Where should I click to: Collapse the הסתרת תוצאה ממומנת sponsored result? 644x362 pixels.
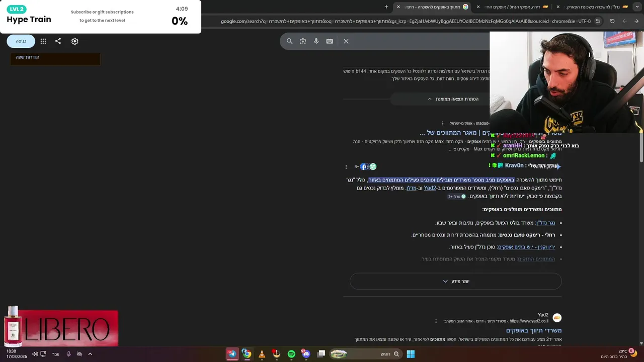(453, 99)
